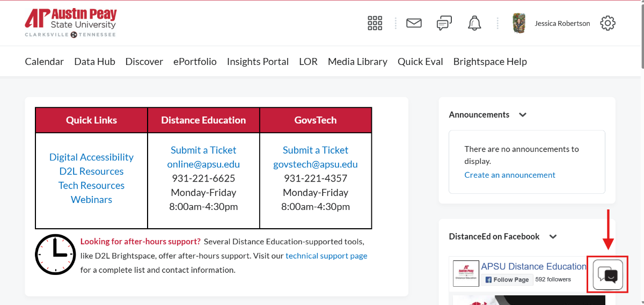644x305 pixels.
Task: Open Discover in the navbar
Action: 144,61
